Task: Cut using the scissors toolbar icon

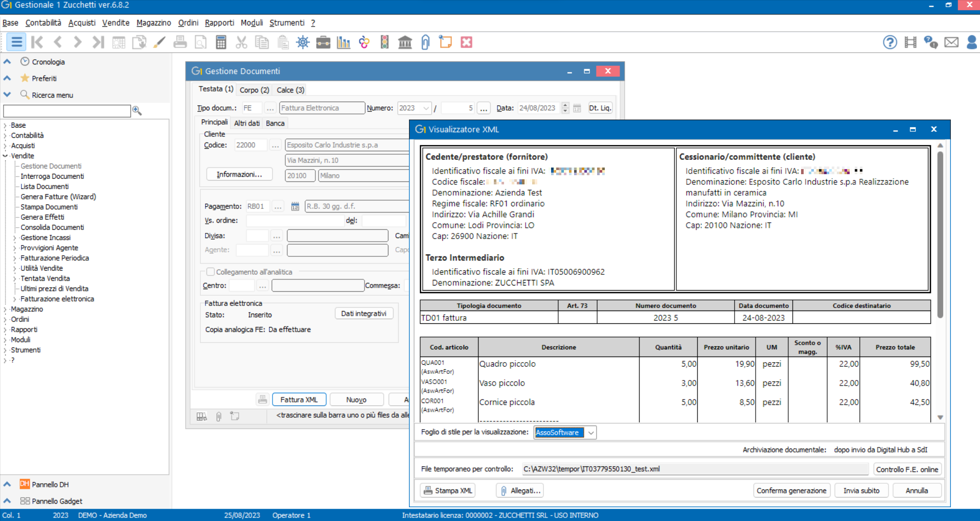Action: click(x=241, y=42)
